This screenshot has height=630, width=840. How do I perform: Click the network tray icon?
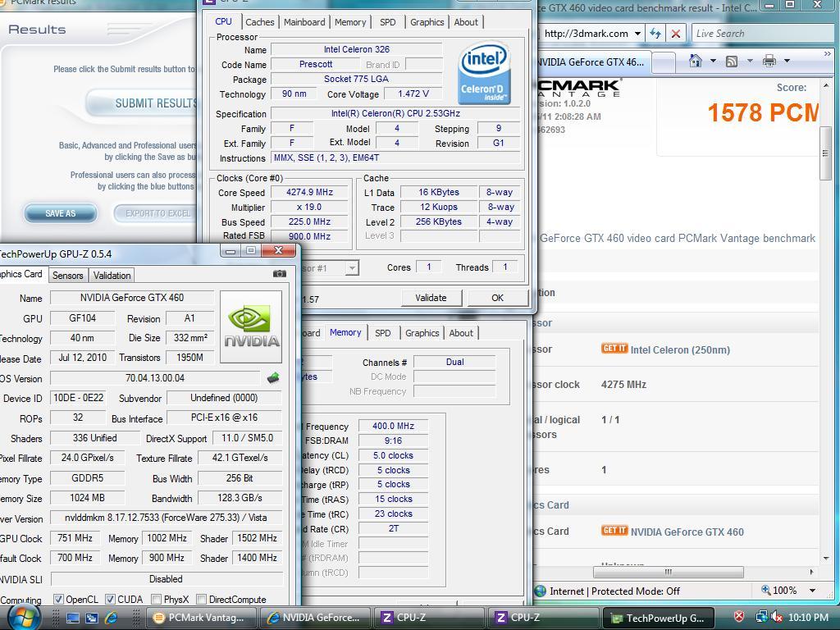coord(761,617)
